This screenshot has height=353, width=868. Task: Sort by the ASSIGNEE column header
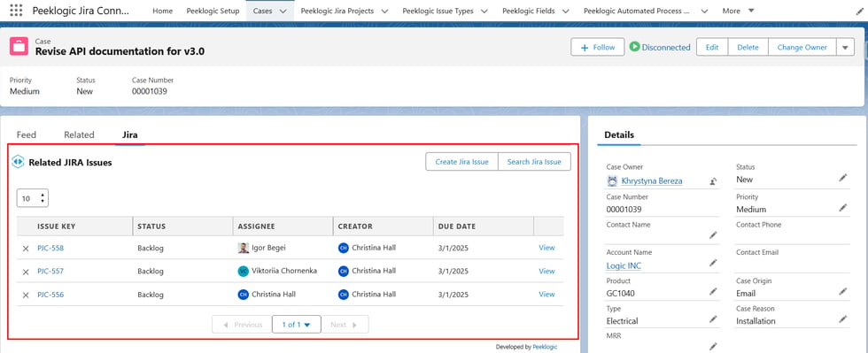click(x=256, y=226)
